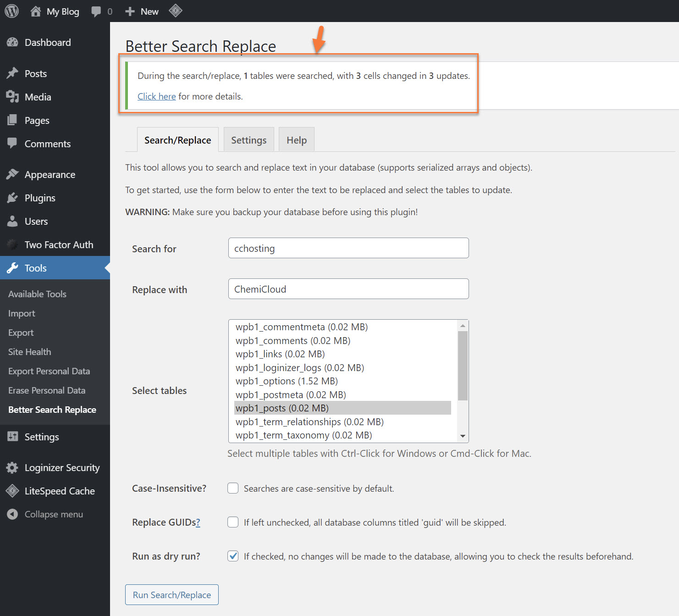Viewport: 679px width, 616px height.
Task: Expand the Loginizer Security menu
Action: tap(62, 467)
